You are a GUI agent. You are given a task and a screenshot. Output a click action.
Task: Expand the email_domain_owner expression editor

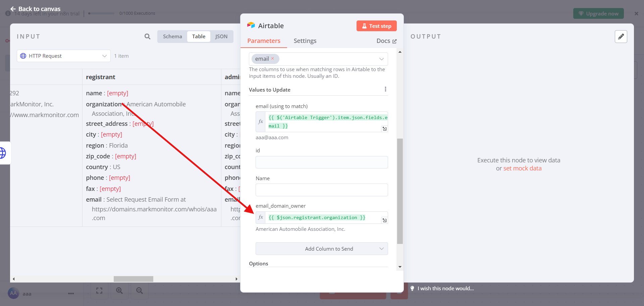tap(385, 220)
